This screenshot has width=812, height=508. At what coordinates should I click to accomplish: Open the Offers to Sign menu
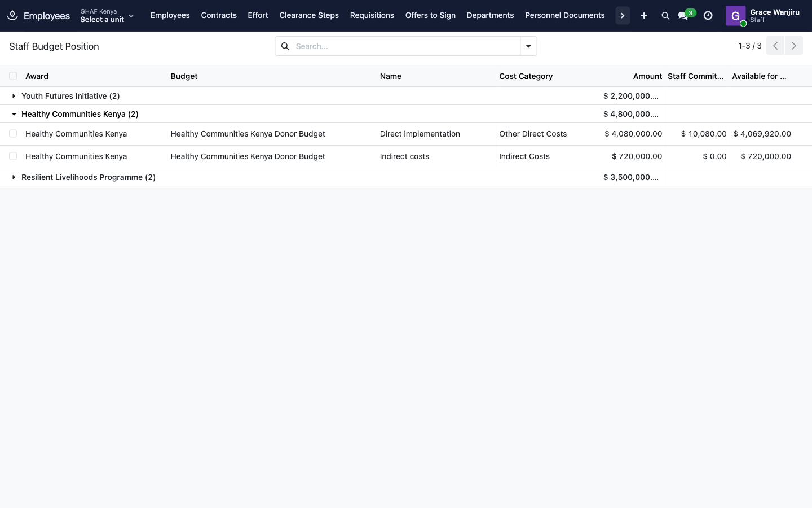tap(430, 15)
